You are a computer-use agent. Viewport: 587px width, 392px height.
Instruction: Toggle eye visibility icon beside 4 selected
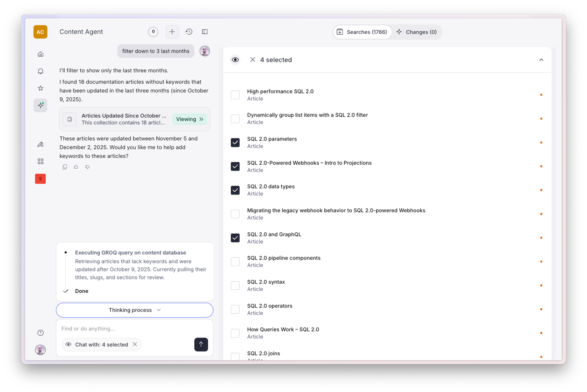click(235, 60)
